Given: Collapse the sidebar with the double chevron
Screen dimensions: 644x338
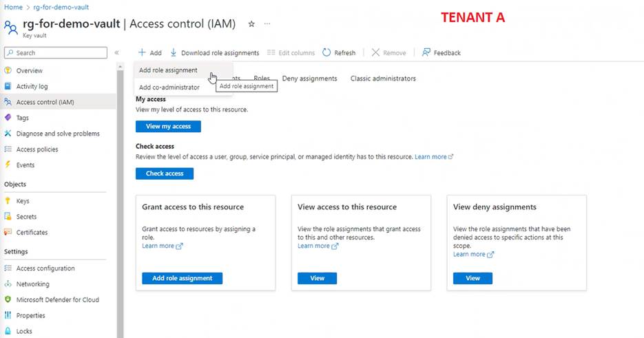Looking at the screenshot, I should 116,52.
